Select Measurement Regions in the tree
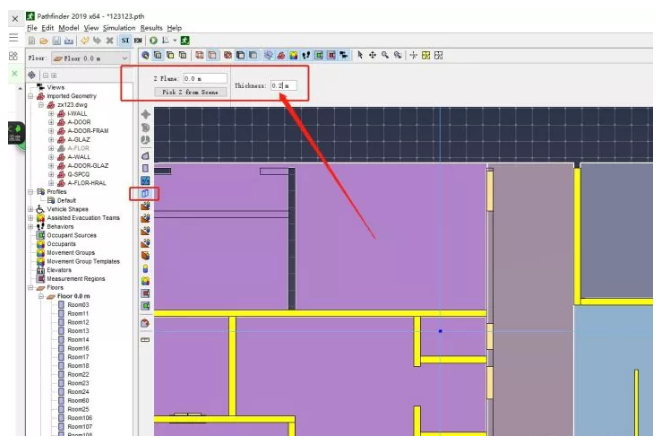658x443 pixels. click(76, 279)
